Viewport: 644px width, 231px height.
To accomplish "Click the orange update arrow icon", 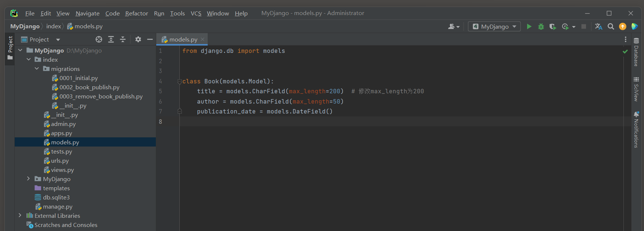I will (x=623, y=26).
